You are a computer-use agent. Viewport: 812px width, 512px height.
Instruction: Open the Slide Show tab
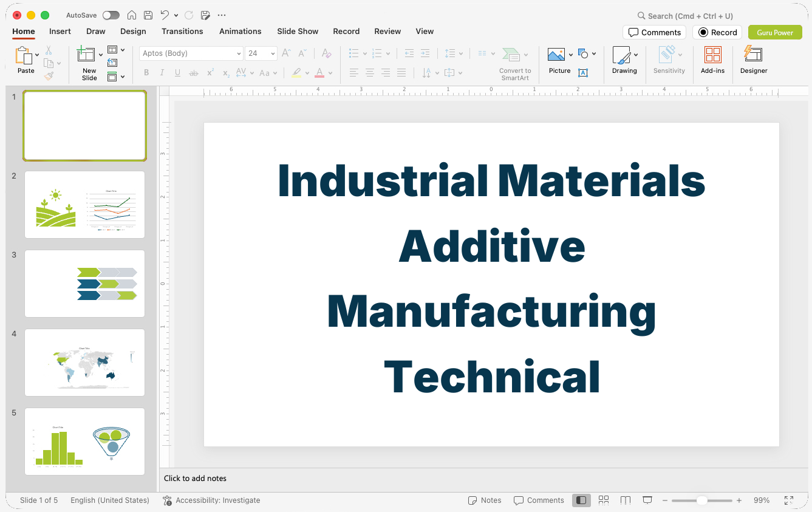point(298,31)
